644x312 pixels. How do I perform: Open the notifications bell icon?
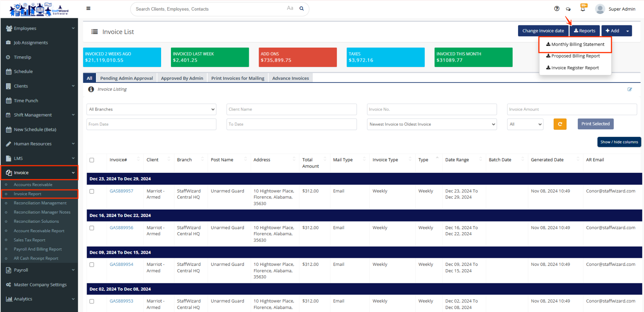tap(583, 9)
